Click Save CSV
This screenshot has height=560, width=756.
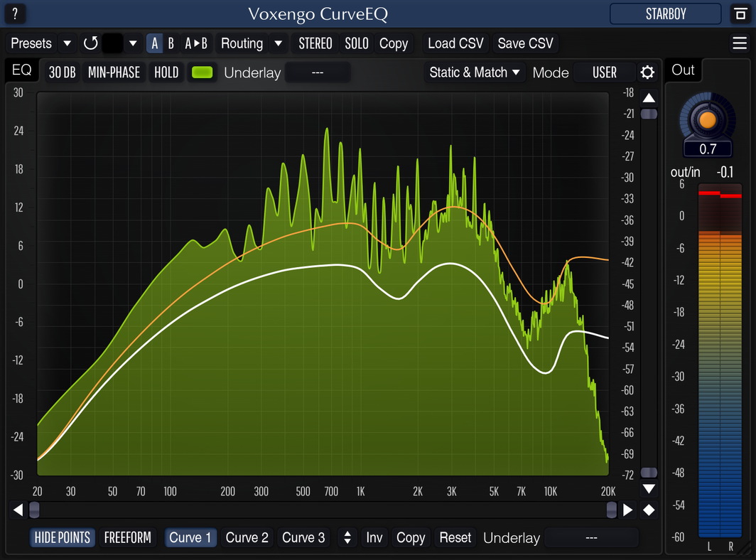pyautogui.click(x=525, y=43)
